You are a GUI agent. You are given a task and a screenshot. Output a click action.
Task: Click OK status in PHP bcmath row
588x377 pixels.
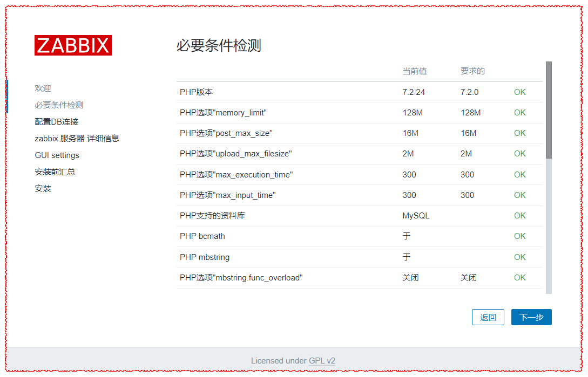click(520, 236)
